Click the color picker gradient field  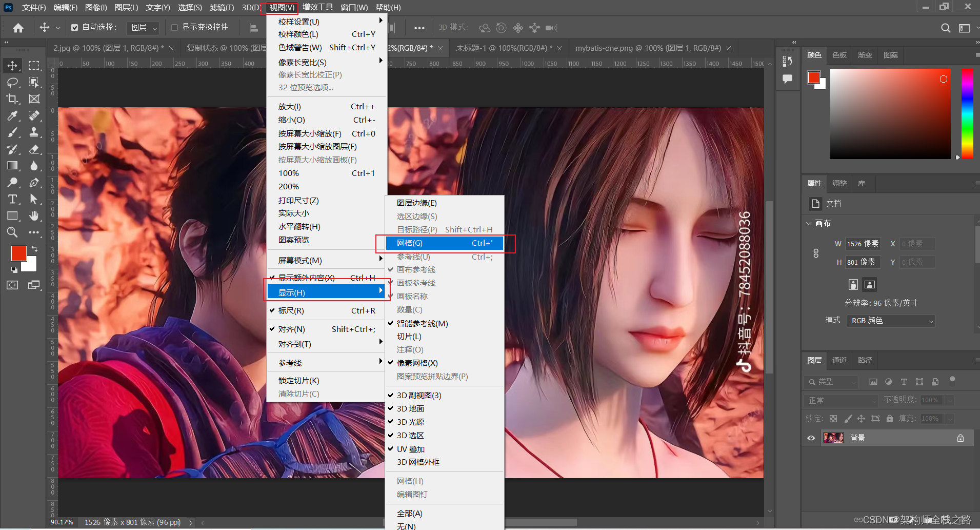click(x=890, y=114)
